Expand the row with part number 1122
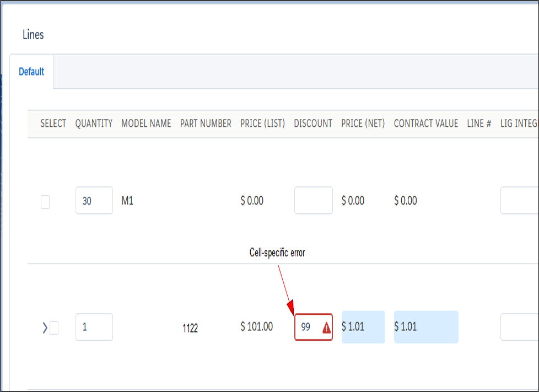 click(x=45, y=328)
